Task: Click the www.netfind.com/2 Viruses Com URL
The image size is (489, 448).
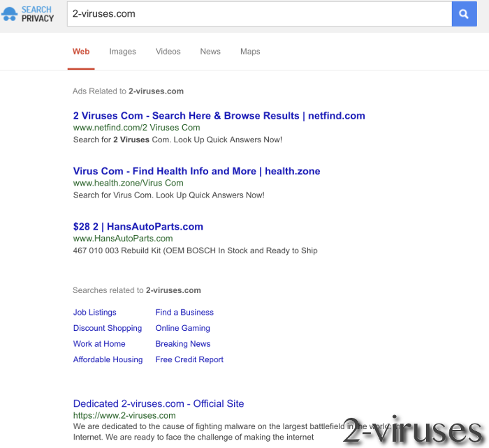Action: coord(137,128)
